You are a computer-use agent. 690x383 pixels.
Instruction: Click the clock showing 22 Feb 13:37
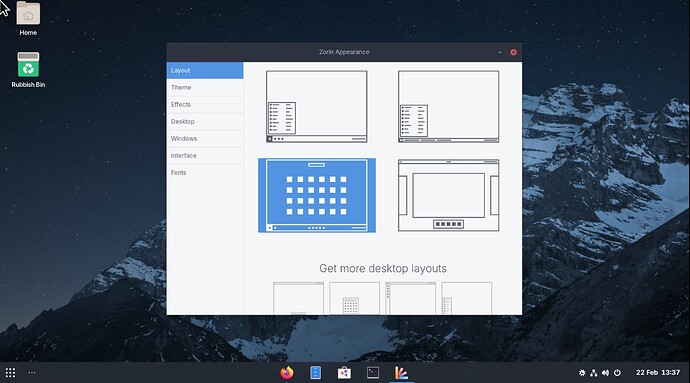click(x=658, y=373)
